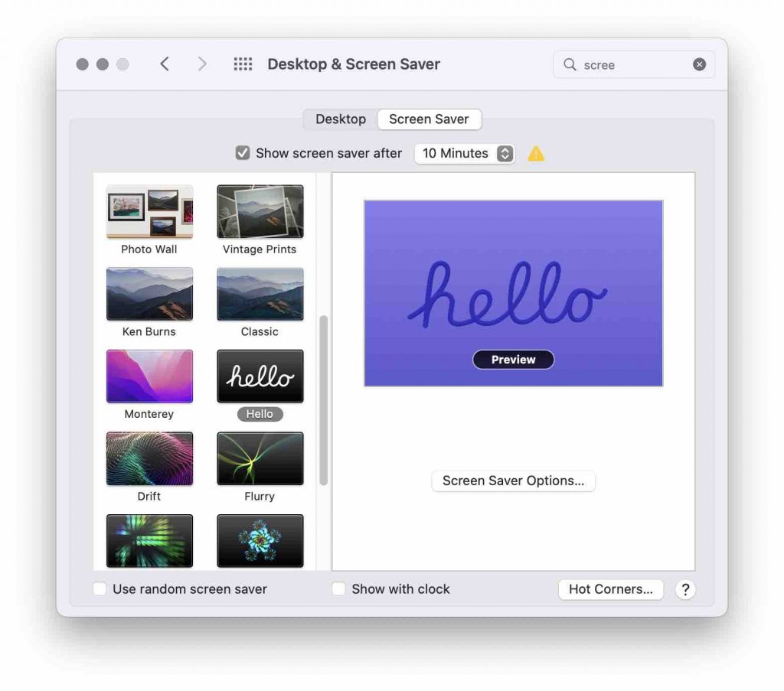Enable Use random screen saver

(100, 589)
